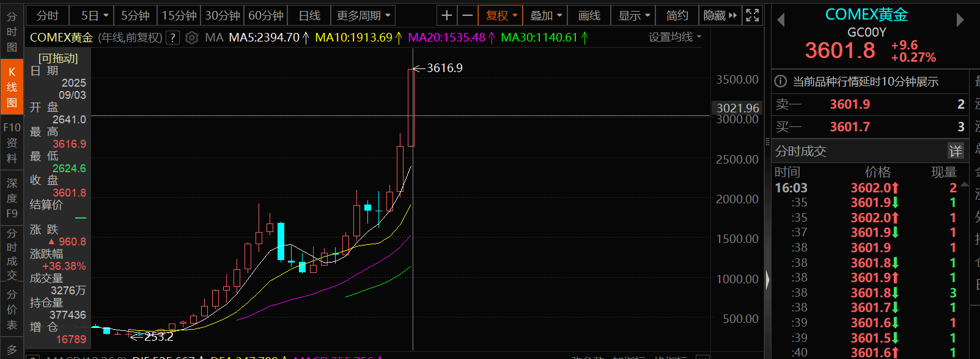Click MA5:2394.70 legend value
Image resolution: width=980 pixels, height=359 pixels.
(269, 38)
